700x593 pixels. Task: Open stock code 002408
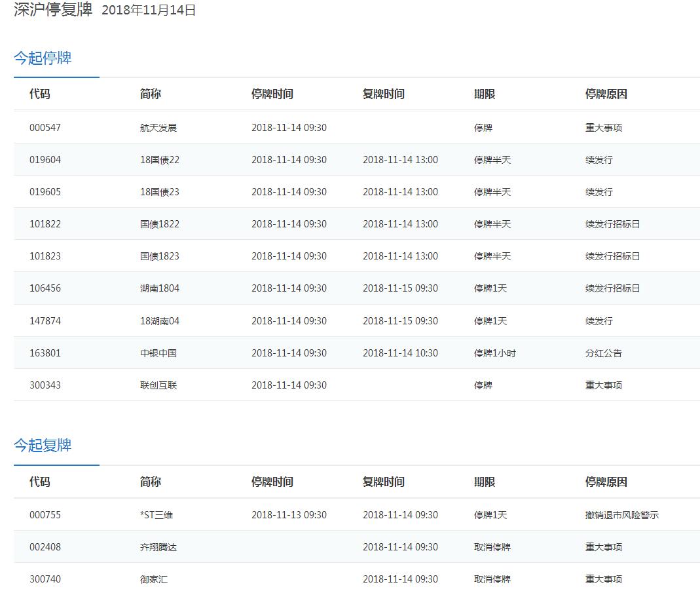[45, 547]
